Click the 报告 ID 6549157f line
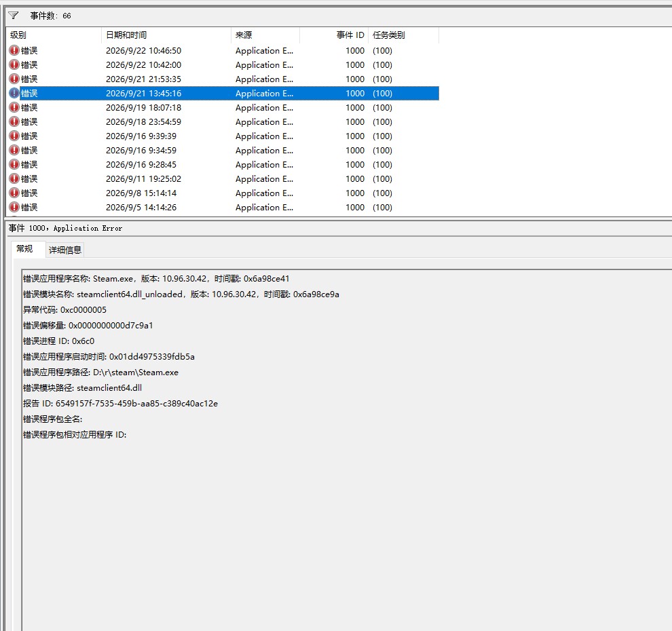This screenshot has height=631, width=672. click(120, 404)
